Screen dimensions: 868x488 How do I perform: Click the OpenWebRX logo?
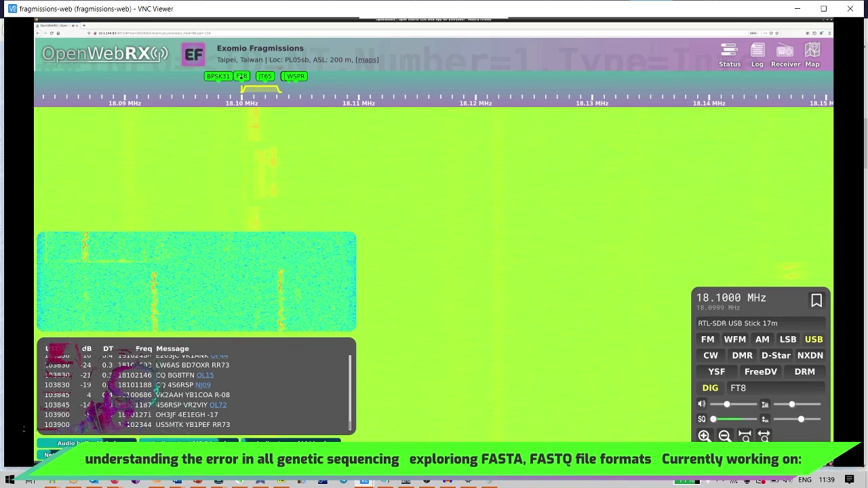[104, 54]
